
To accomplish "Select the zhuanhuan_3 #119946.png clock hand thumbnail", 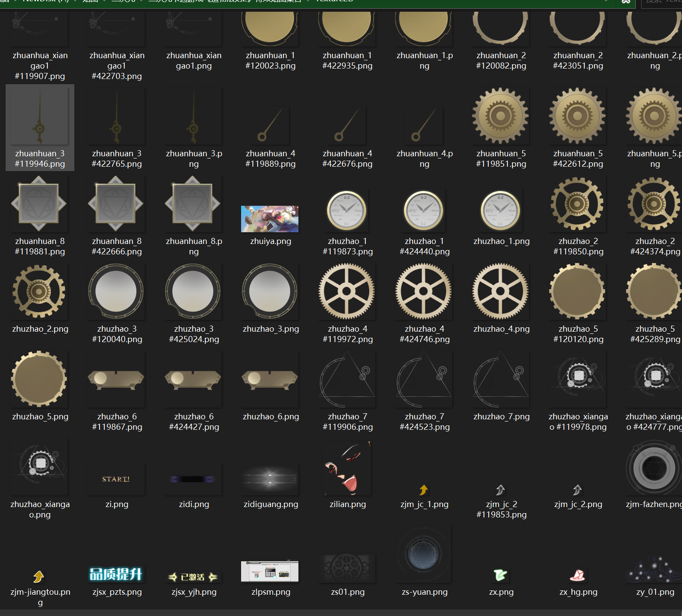I will point(40,116).
